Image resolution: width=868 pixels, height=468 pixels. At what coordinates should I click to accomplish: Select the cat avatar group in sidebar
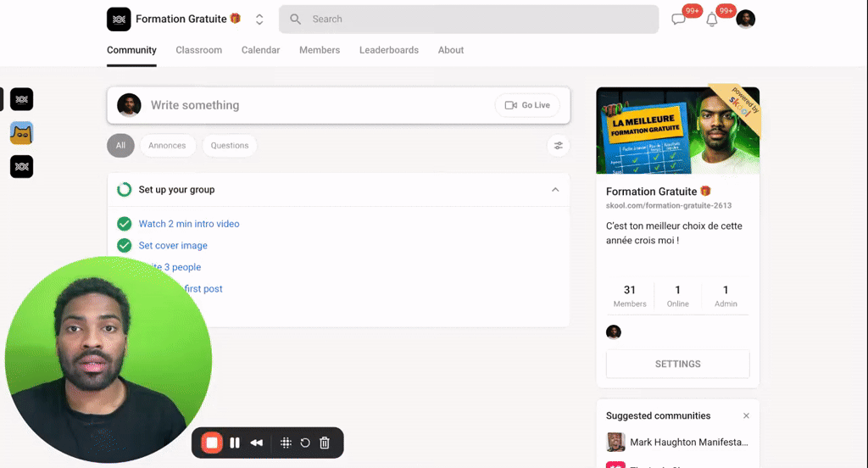coord(21,133)
